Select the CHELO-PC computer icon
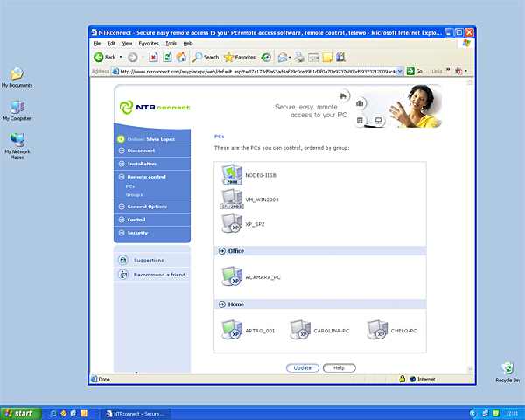Screen dimensions: 525x420 tap(377, 330)
